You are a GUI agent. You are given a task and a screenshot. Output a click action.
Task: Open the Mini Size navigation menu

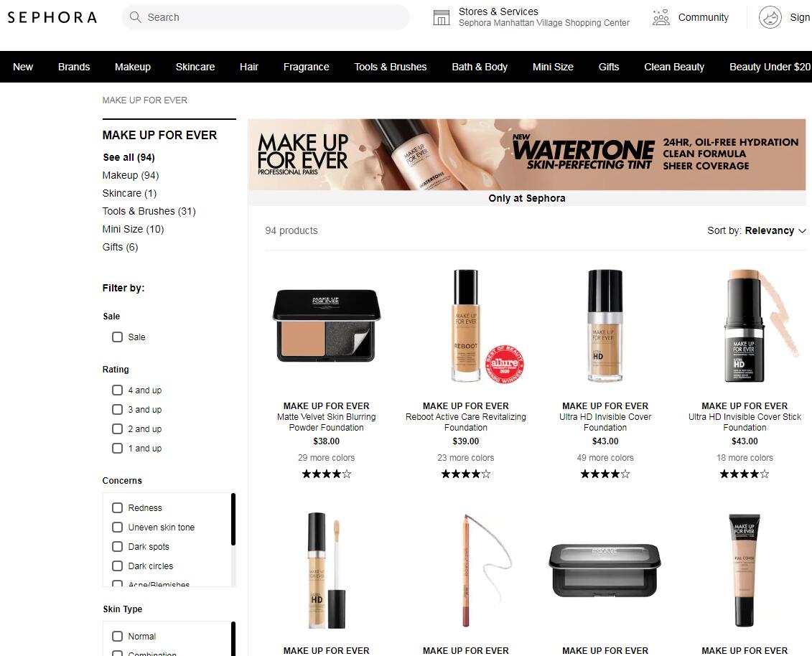[553, 67]
